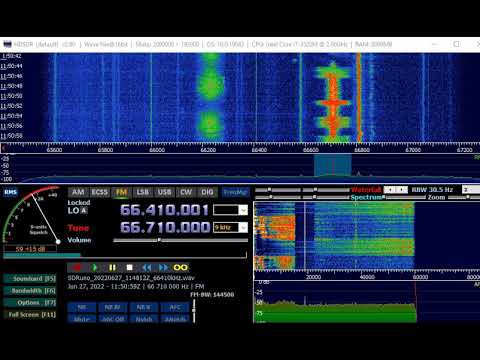Enable AFC automatic frequency control
480x360 pixels.
175,307
